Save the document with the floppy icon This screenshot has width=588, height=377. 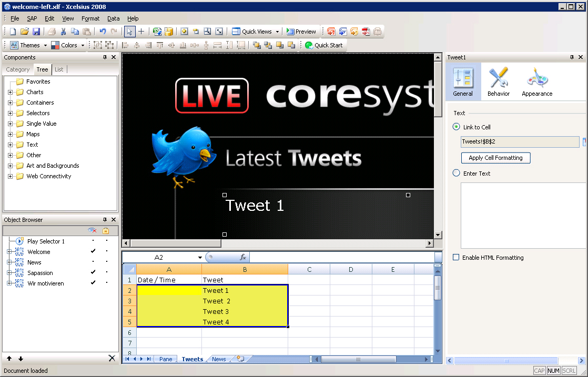36,32
